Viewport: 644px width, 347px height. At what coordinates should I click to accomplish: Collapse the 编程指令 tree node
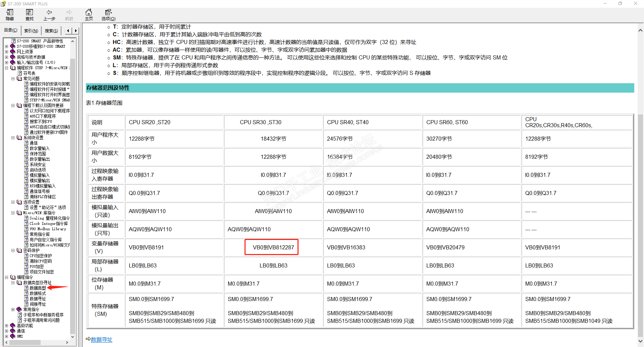[6, 277]
